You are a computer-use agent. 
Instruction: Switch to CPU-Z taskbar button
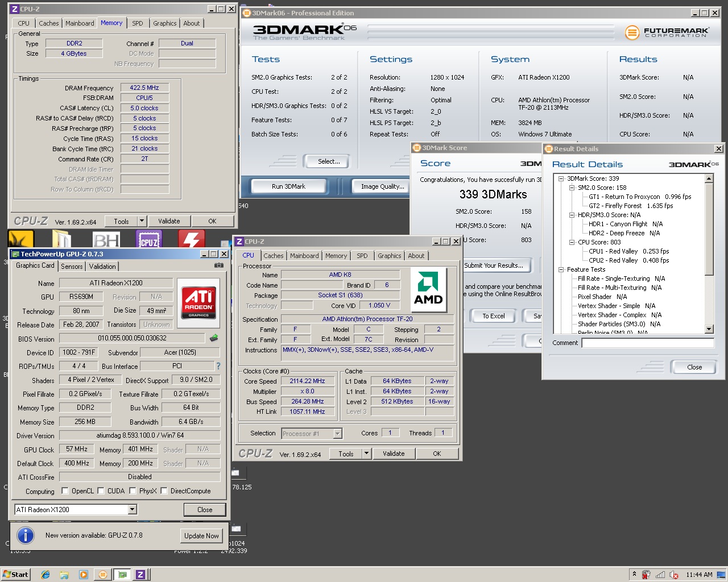[x=140, y=575]
